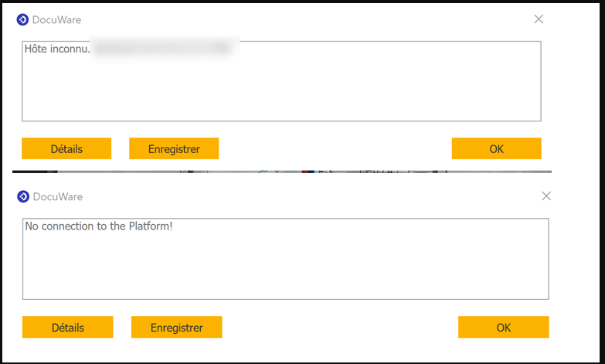Viewport: 605px width, 364px height.
Task: Click the empty area of the lower message box
Action: (x=286, y=267)
